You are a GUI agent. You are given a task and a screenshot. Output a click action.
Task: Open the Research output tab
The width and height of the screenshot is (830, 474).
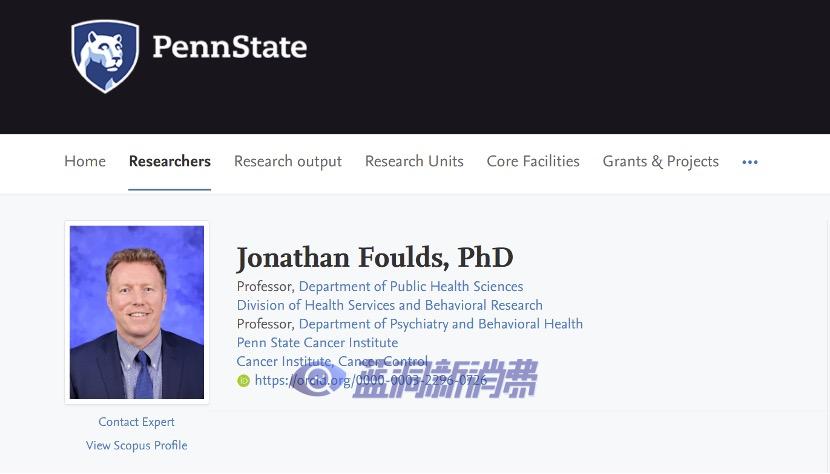pos(288,162)
